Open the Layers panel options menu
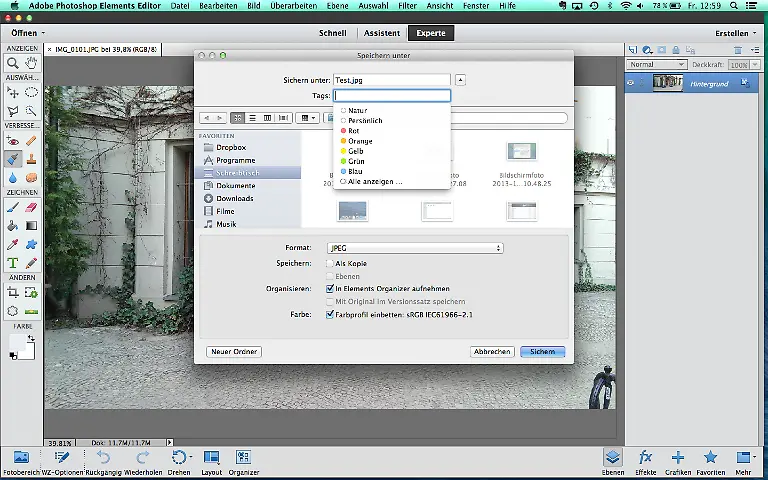The height and width of the screenshot is (480, 768). pyautogui.click(x=755, y=50)
